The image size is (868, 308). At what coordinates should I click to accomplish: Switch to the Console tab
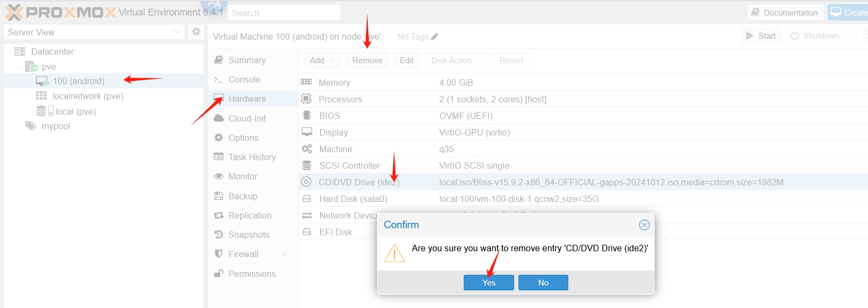coord(244,79)
